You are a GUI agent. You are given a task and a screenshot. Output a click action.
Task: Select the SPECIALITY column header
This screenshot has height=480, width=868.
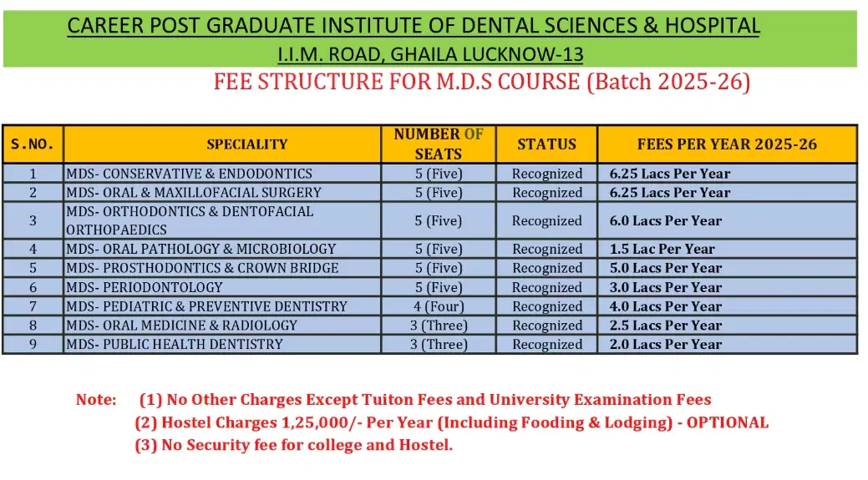tap(246, 144)
